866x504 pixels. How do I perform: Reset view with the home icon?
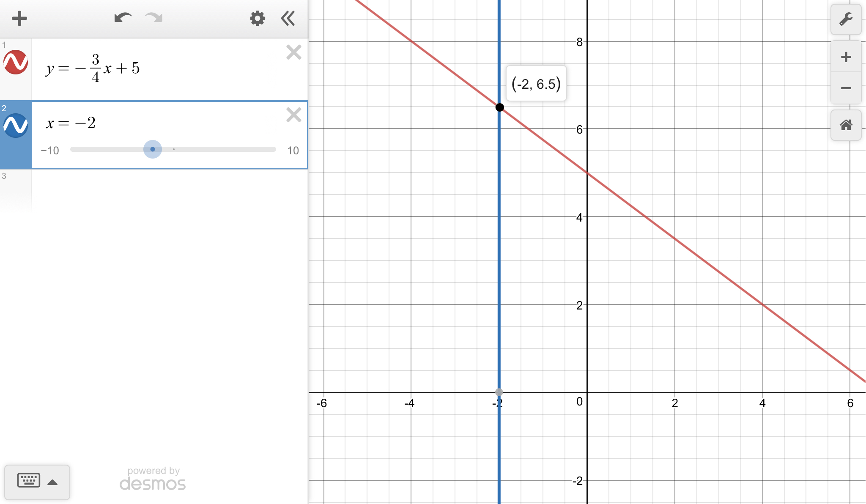pos(846,125)
